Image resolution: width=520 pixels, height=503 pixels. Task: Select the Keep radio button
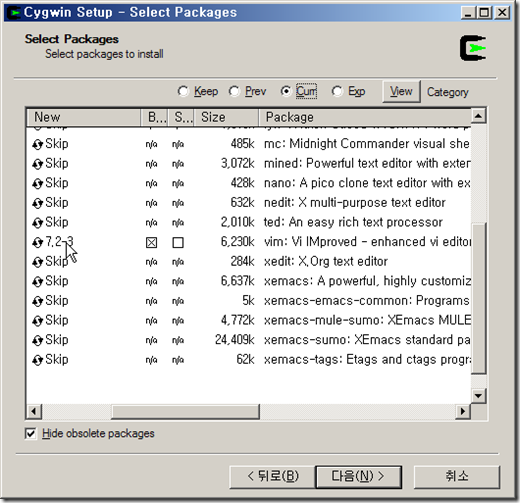[183, 91]
